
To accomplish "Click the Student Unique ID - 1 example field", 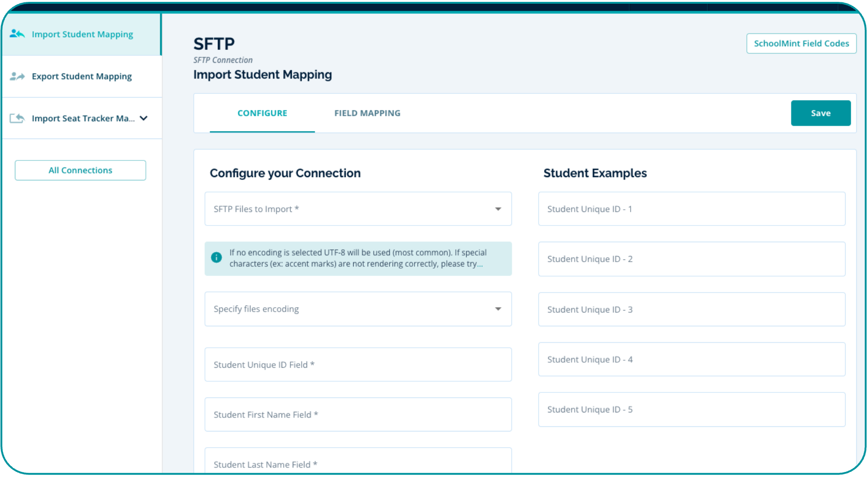I will click(691, 209).
